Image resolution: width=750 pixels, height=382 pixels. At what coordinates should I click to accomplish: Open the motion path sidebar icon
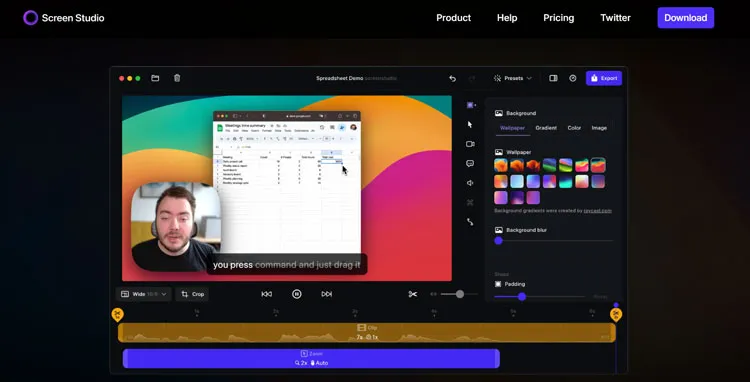[470, 222]
